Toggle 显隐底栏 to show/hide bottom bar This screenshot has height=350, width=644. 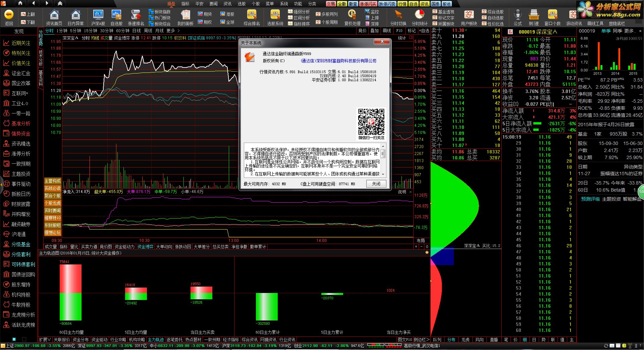617,23
